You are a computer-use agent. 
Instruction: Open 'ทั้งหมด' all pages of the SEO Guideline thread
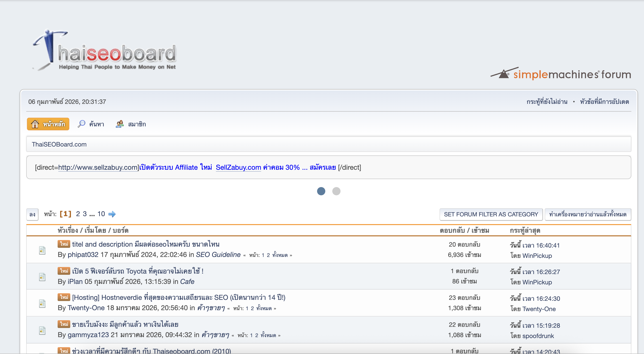[x=280, y=255]
